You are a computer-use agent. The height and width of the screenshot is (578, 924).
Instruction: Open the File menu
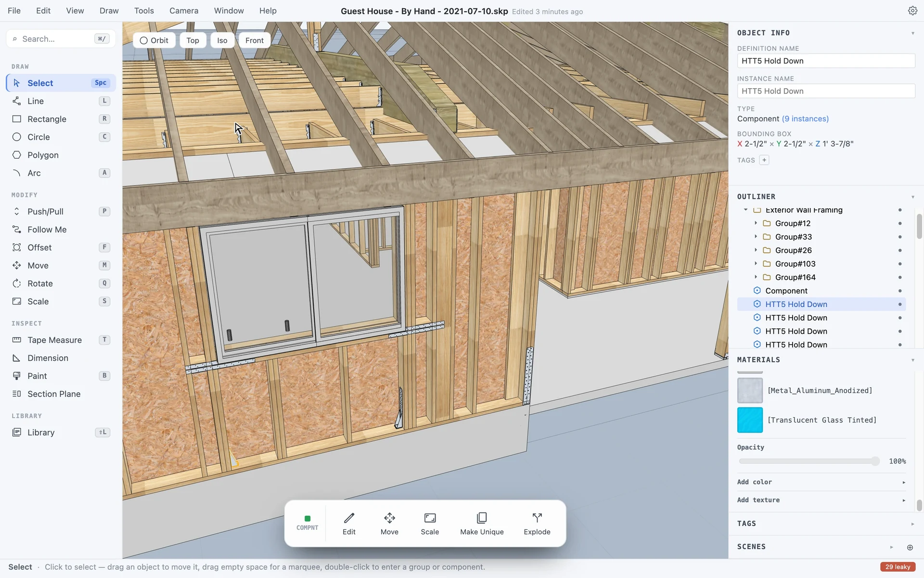[14, 11]
